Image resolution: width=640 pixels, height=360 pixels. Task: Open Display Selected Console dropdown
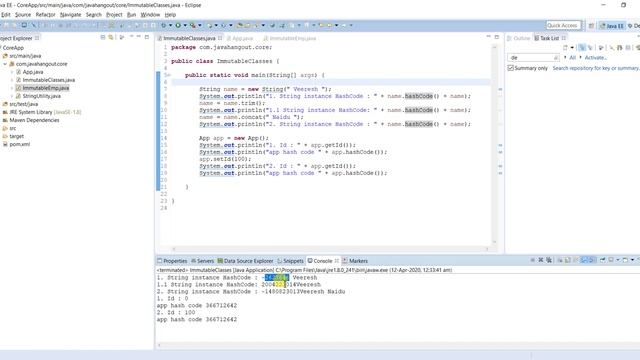click(618, 260)
